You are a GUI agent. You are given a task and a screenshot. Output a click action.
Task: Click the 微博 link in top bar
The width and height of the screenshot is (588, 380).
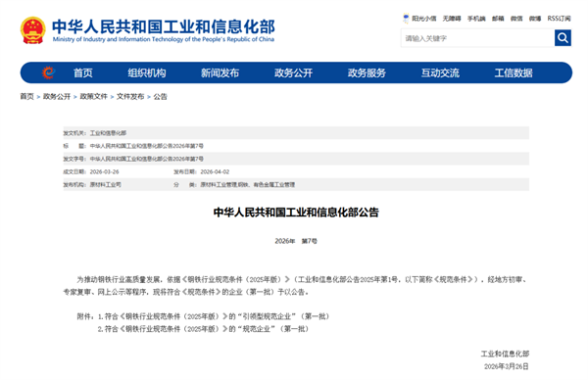[535, 19]
